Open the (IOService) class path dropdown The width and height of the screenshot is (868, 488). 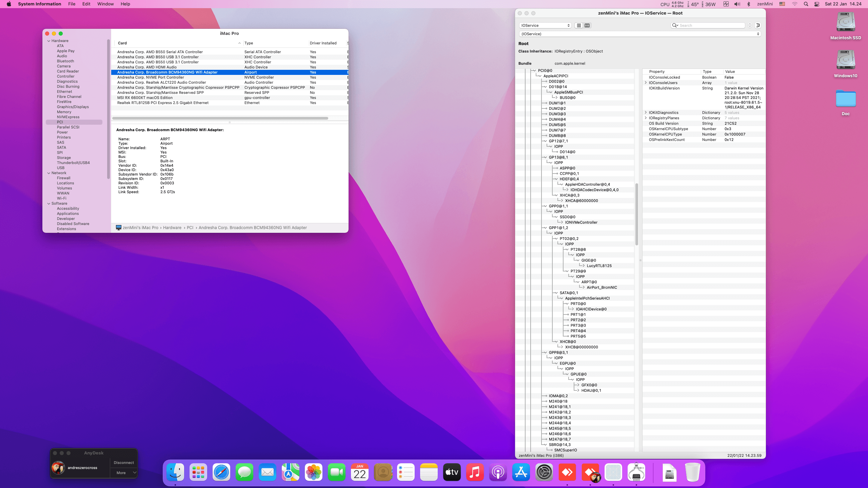tap(640, 34)
